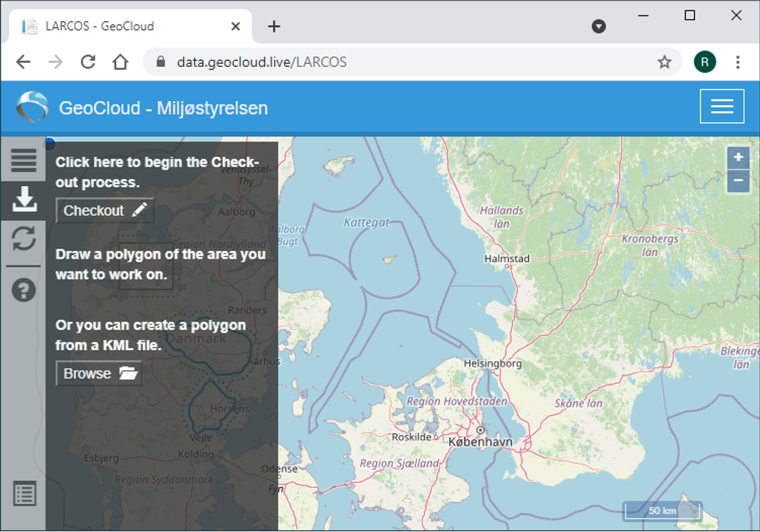Viewport: 760px width, 532px height.
Task: Click the Halmstad label on the map
Action: (x=507, y=259)
